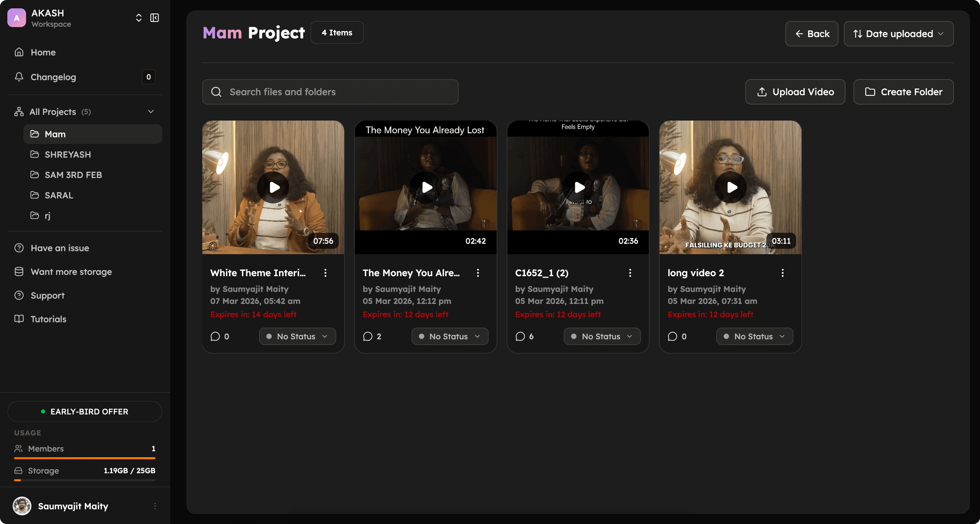Open Changelog in the sidebar
The height and width of the screenshot is (524, 980).
tap(53, 77)
